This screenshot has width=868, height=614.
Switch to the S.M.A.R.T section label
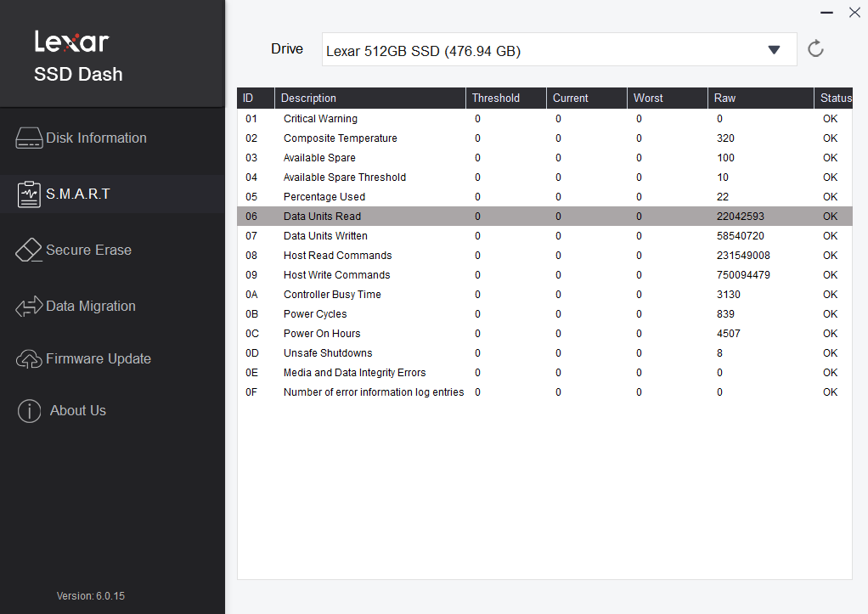(78, 194)
